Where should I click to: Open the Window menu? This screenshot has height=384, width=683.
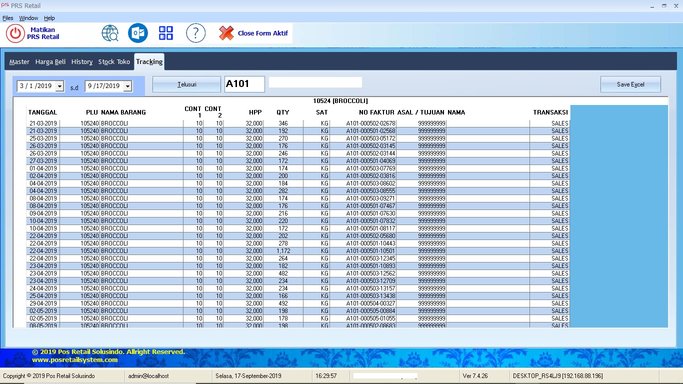28,18
